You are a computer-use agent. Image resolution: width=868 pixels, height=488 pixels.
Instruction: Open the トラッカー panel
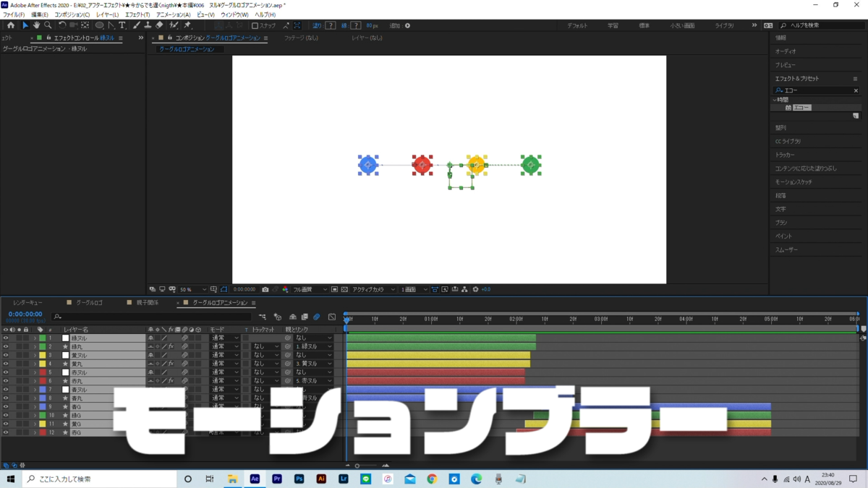(785, 155)
